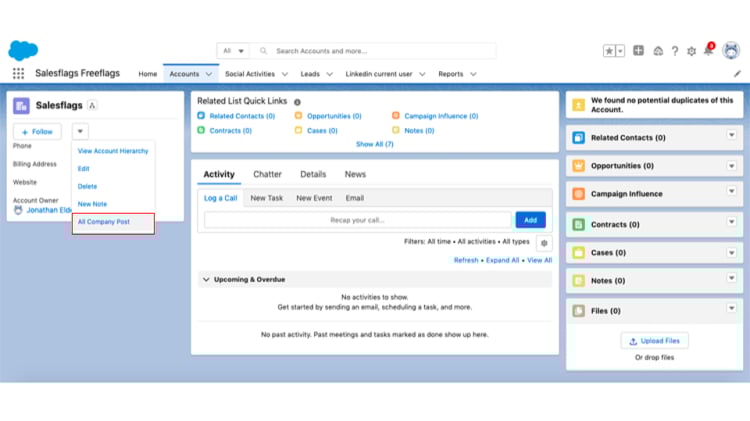Click the Refresh link
Screen dimensions: 750x421
[466, 260]
